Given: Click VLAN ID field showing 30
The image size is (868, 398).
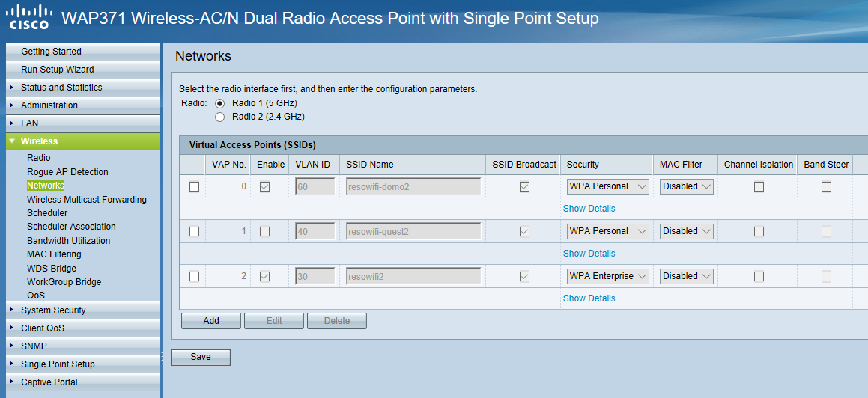Looking at the screenshot, I should click(x=315, y=276).
